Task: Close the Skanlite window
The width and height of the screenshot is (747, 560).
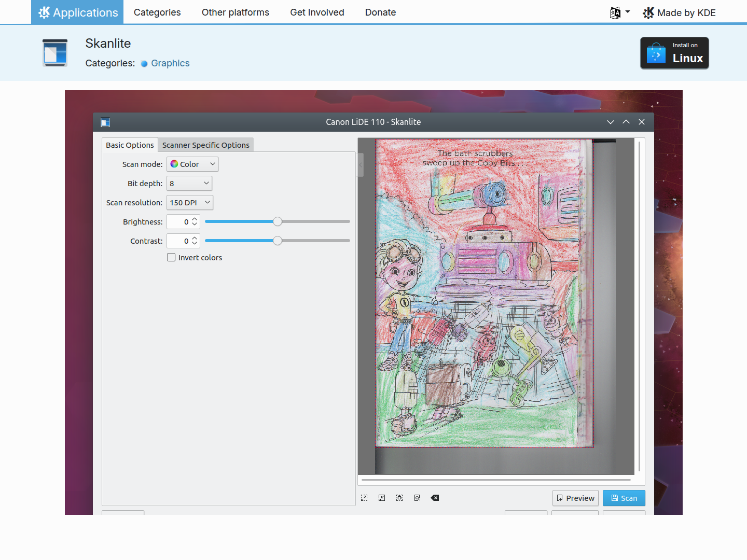Action: tap(642, 122)
